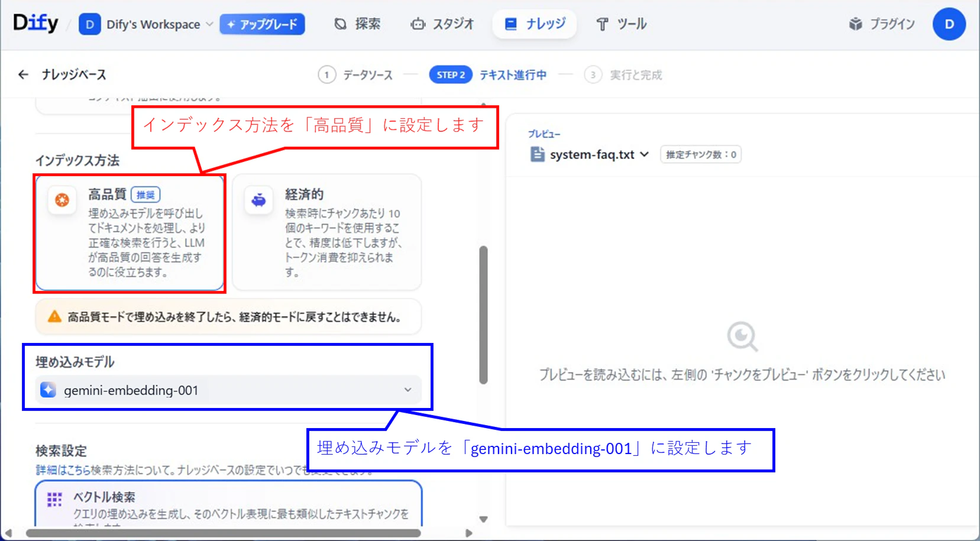Click the インデックス方法 heading
The image size is (980, 541).
pyautogui.click(x=77, y=160)
